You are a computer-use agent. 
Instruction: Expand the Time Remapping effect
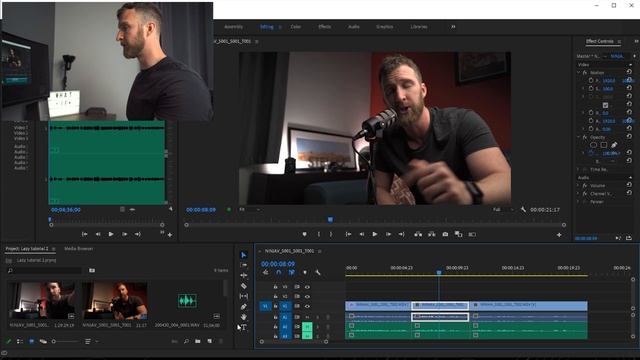point(578,169)
